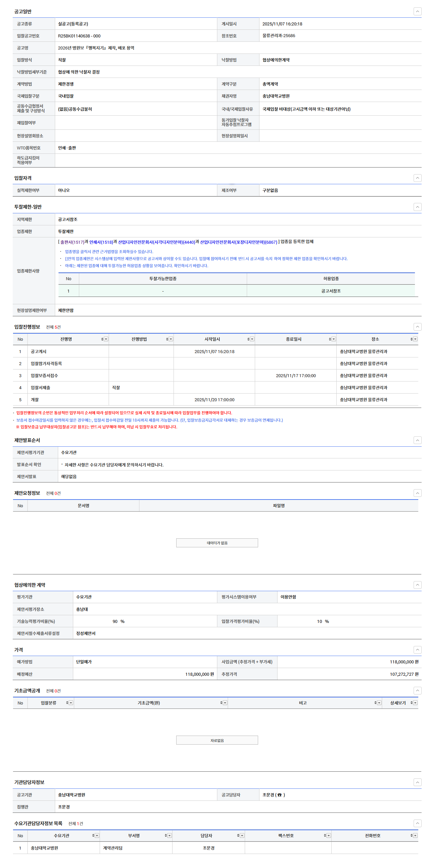Click the 산업디자인전문회사(포장디자인분야)(6867) link

click(x=238, y=242)
